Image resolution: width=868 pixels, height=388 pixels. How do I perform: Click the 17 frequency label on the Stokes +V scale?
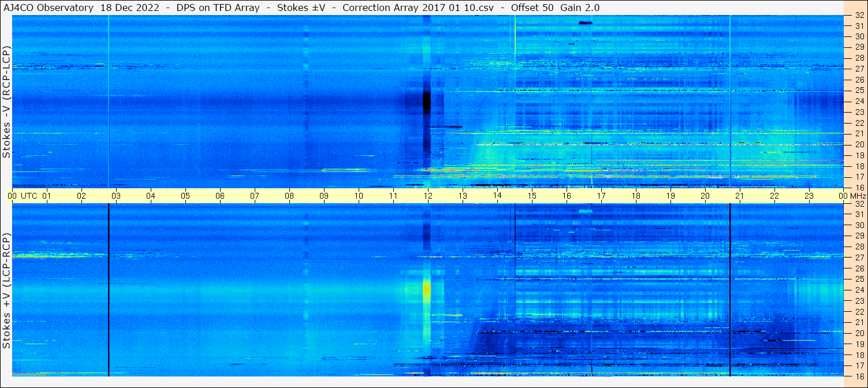coord(859,365)
